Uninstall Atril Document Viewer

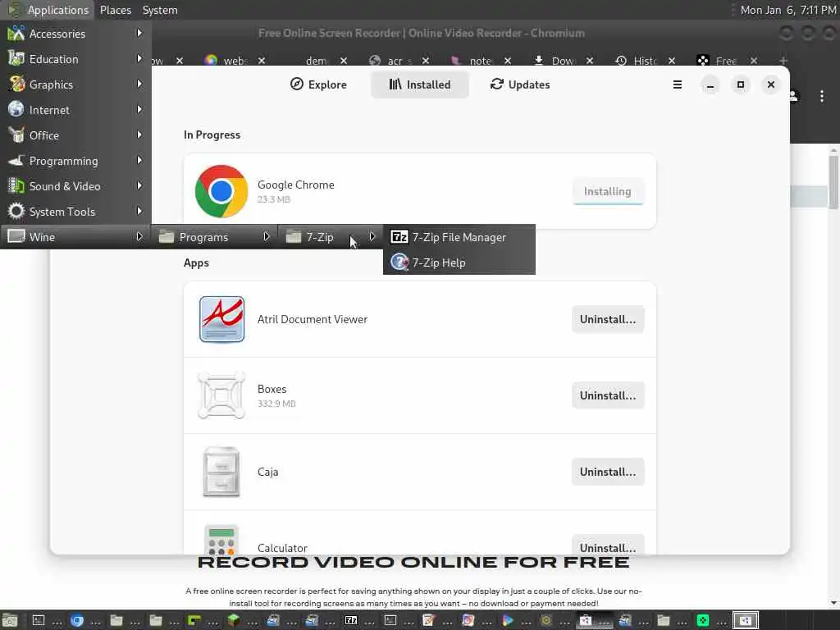tap(608, 319)
